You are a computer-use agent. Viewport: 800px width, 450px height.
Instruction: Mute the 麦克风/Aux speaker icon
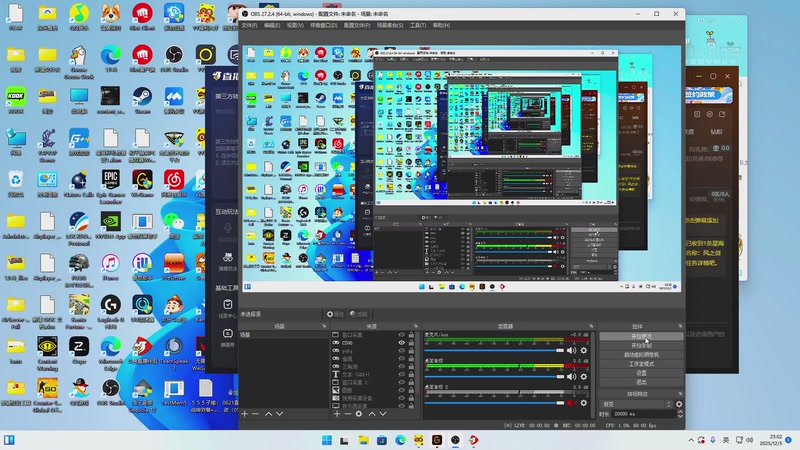tap(571, 351)
